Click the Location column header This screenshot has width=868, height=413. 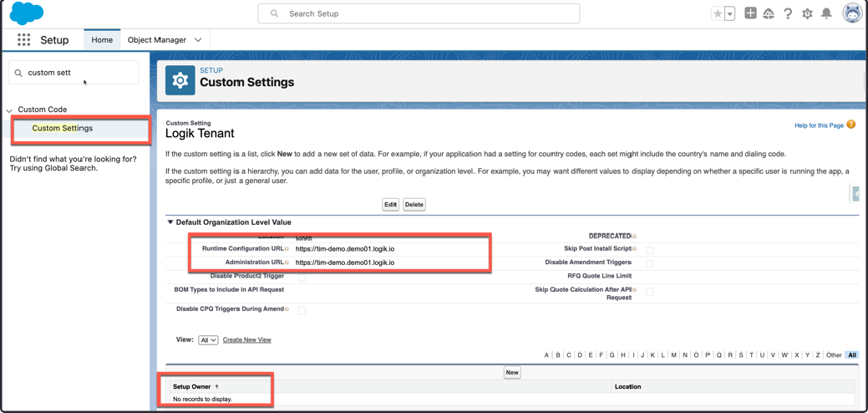tap(627, 386)
